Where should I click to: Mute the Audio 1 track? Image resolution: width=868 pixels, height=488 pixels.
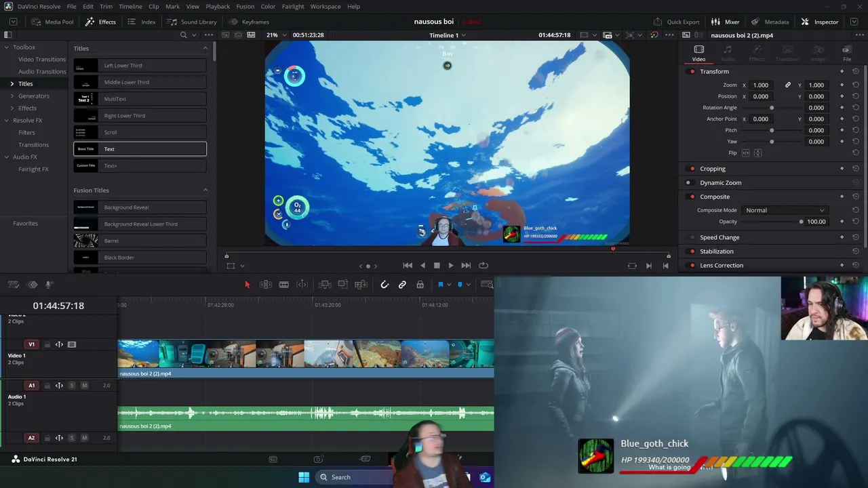tap(84, 386)
